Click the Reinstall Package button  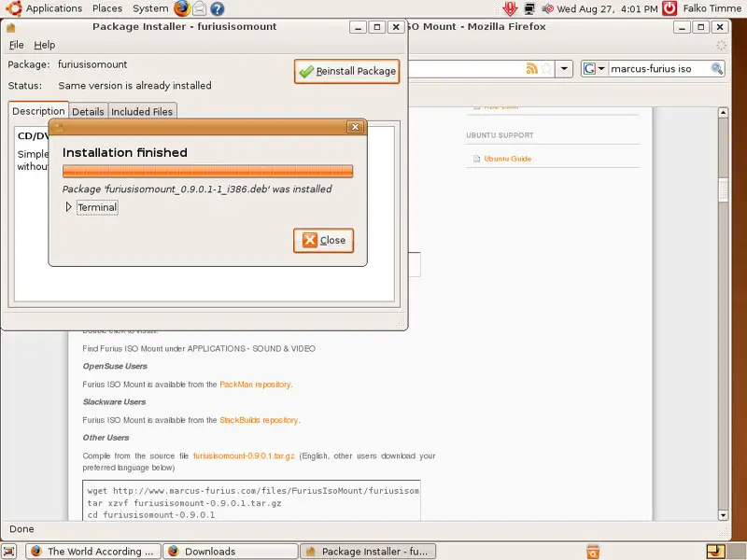346,72
